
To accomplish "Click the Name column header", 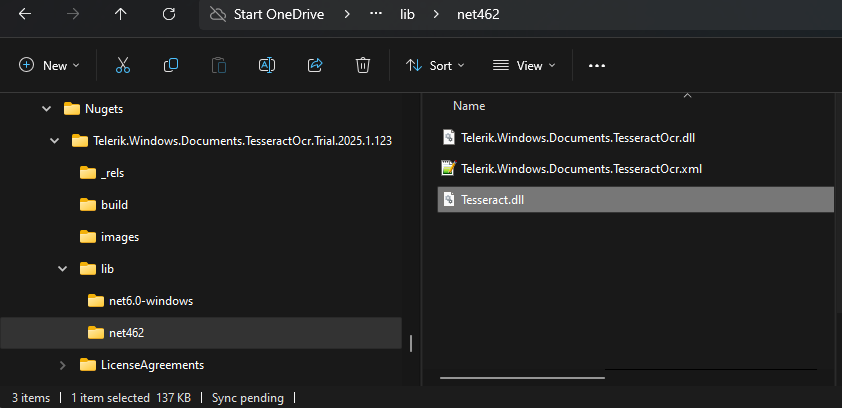I will [469, 105].
